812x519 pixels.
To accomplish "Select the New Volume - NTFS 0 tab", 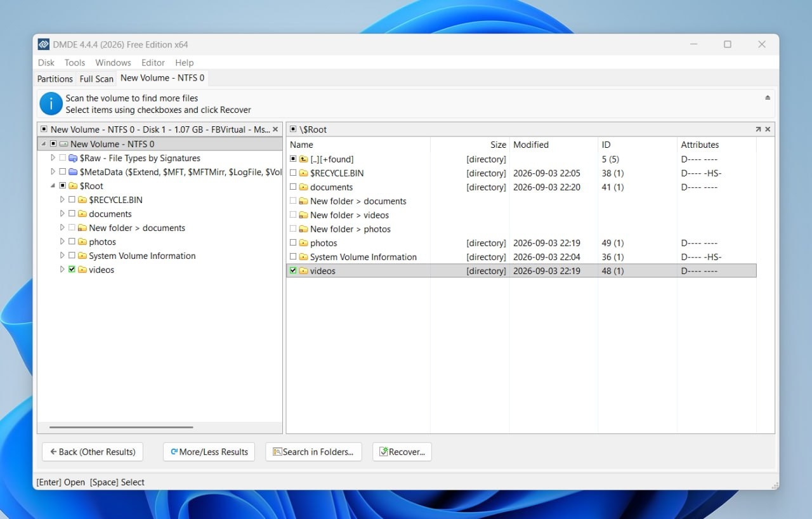I will (x=162, y=78).
